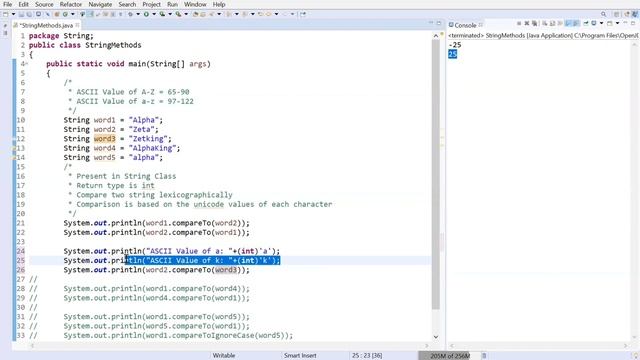
Task: Click the toolbar icon right of Save All
Action: click(38, 14)
